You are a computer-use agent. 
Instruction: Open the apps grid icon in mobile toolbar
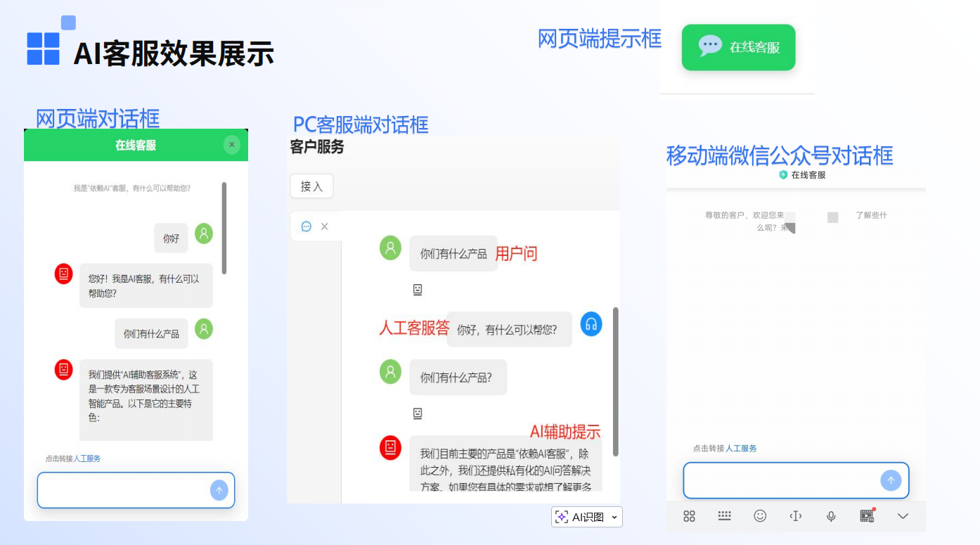tap(688, 516)
